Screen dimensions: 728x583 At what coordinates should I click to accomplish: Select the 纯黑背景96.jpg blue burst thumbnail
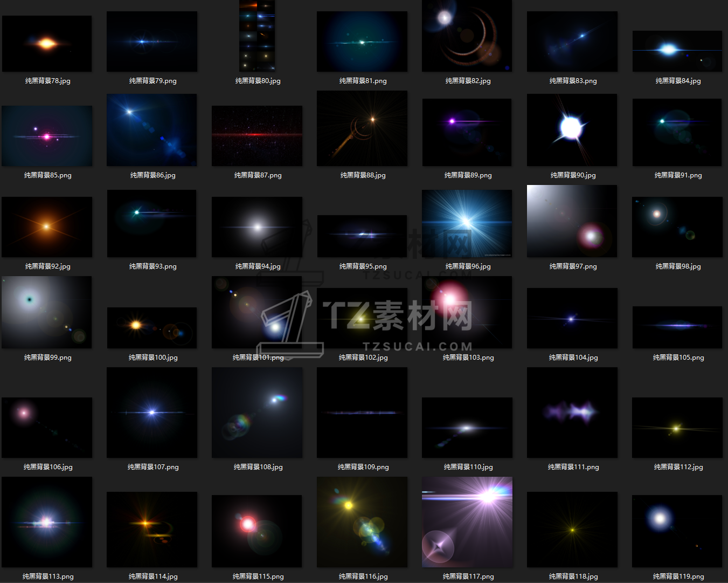(x=467, y=223)
